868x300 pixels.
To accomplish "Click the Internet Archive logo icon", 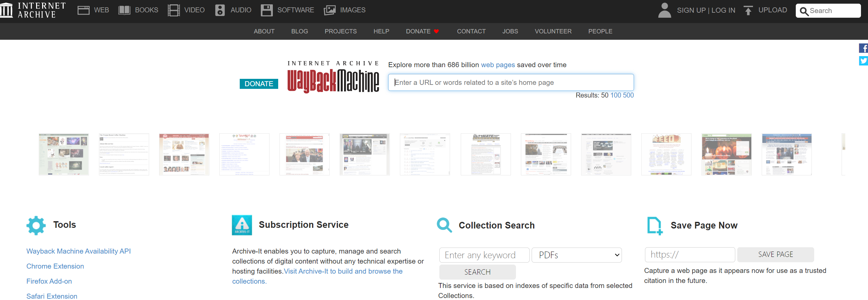I will click(6, 10).
